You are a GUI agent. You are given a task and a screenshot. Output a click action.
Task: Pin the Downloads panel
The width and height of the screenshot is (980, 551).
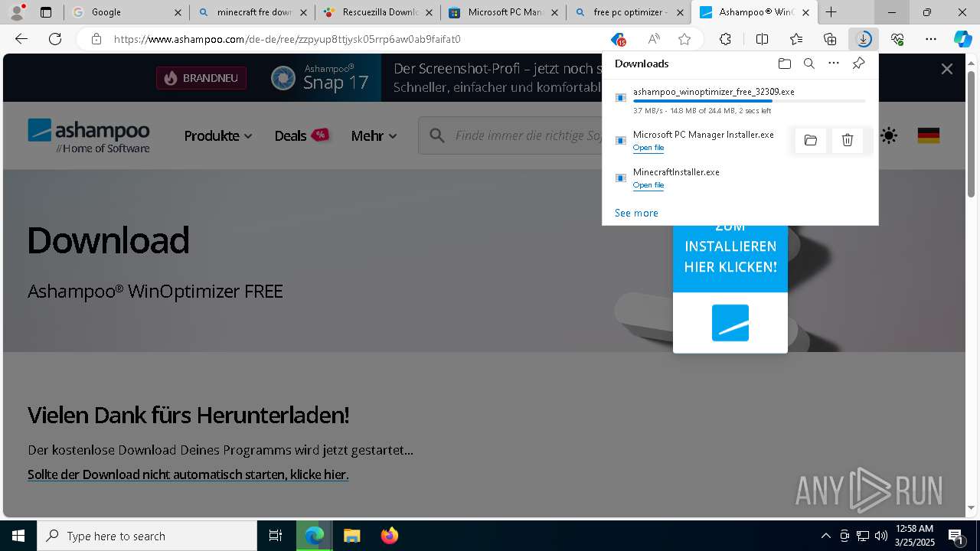tap(858, 64)
